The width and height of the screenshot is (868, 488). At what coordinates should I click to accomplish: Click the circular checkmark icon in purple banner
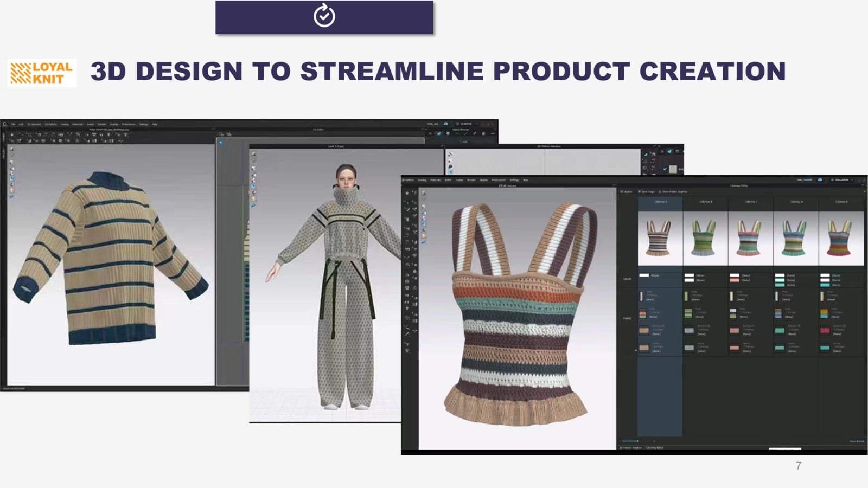coord(324,16)
